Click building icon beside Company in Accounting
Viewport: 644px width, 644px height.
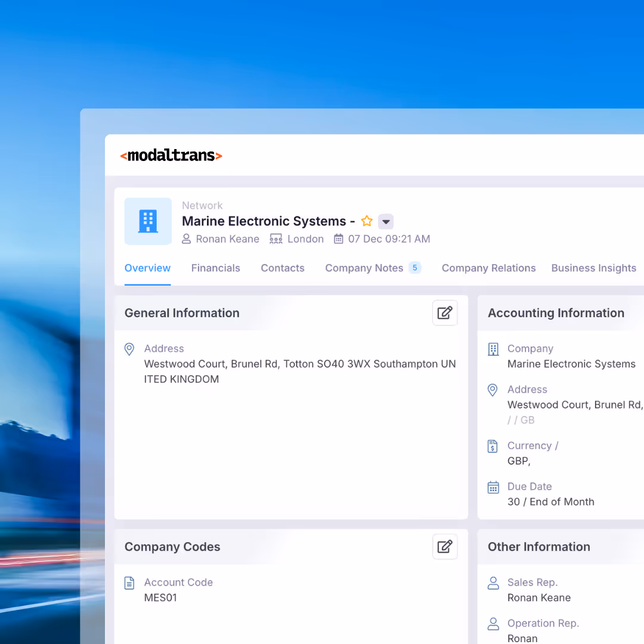pyautogui.click(x=493, y=349)
